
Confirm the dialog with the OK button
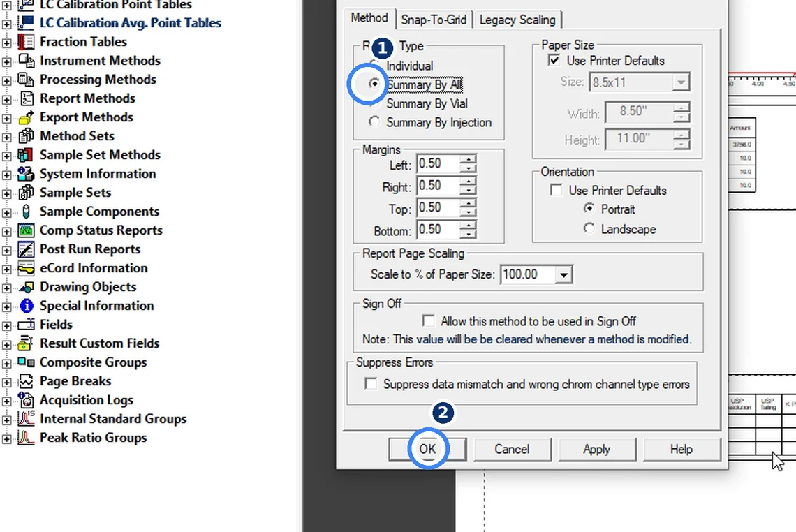427,449
